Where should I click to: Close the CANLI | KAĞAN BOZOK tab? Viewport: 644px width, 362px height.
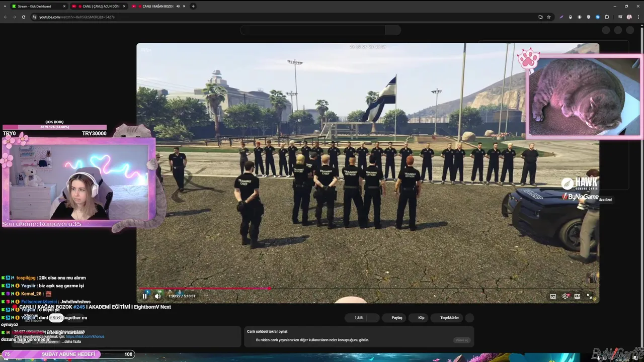pyautogui.click(x=184, y=6)
